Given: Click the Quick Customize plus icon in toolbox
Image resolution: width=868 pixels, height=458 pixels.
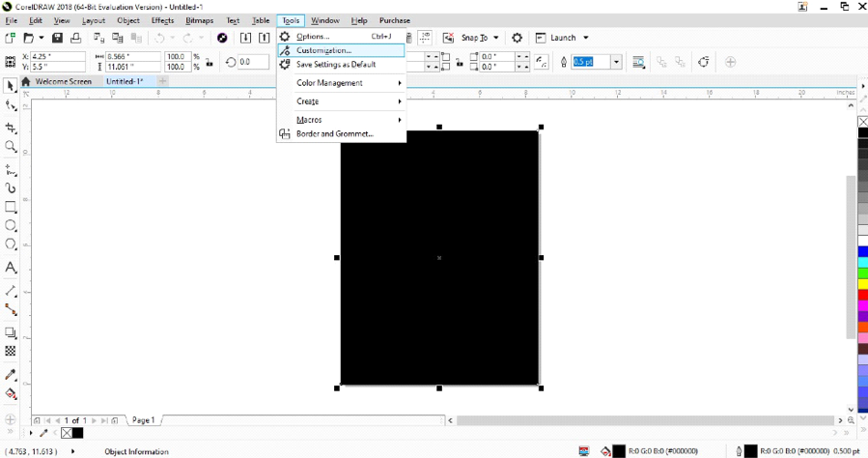Looking at the screenshot, I should click(x=10, y=419).
